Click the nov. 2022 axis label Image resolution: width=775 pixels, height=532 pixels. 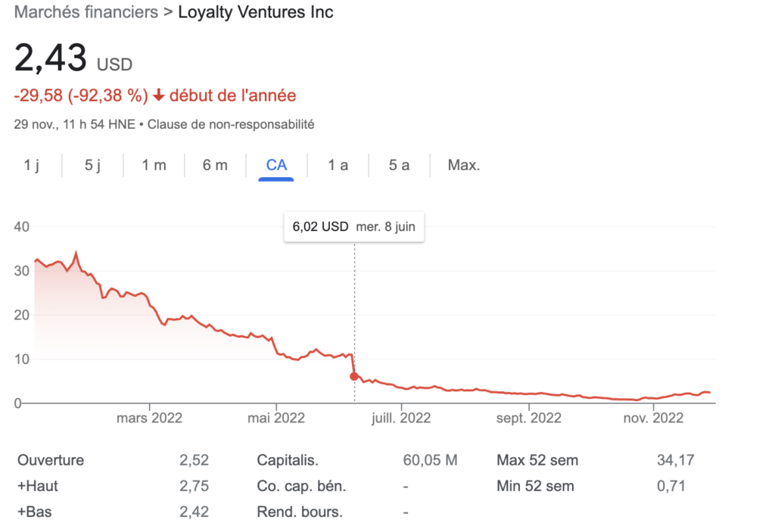coord(651,418)
